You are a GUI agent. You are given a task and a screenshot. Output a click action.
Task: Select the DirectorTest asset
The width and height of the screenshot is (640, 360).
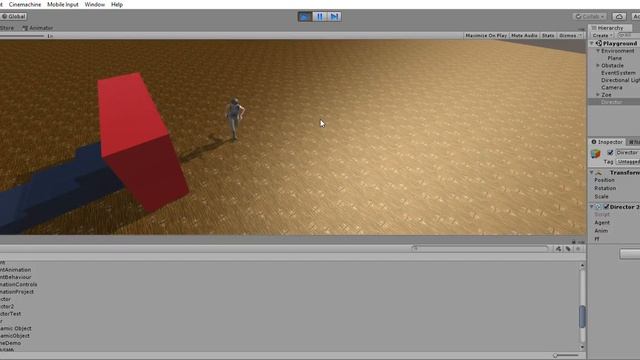pyautogui.click(x=11, y=314)
